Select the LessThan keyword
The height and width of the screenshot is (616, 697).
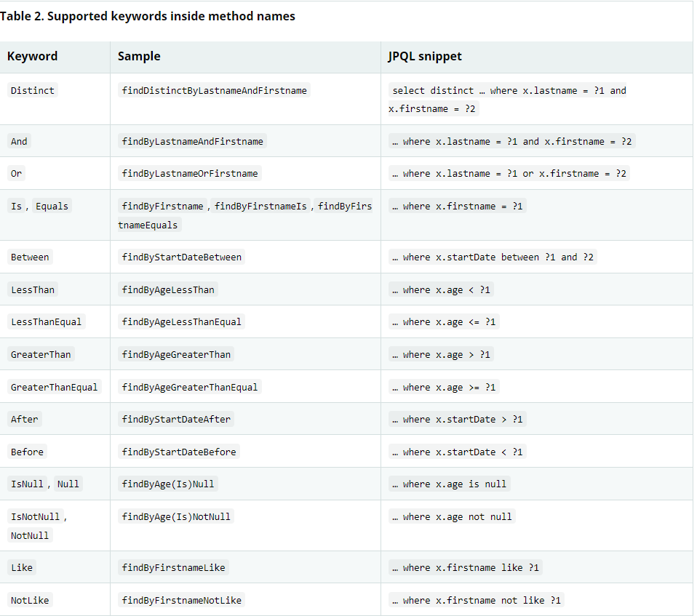(33, 289)
